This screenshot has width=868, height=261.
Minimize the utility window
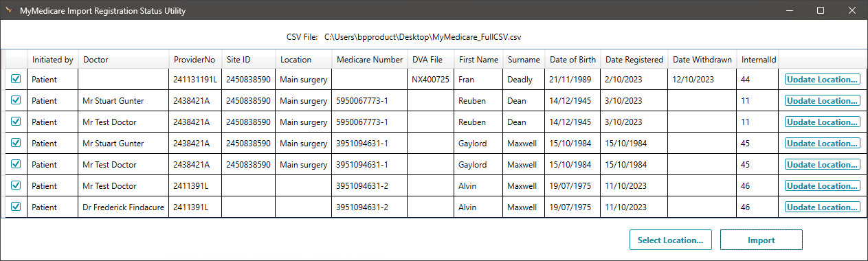coord(788,11)
